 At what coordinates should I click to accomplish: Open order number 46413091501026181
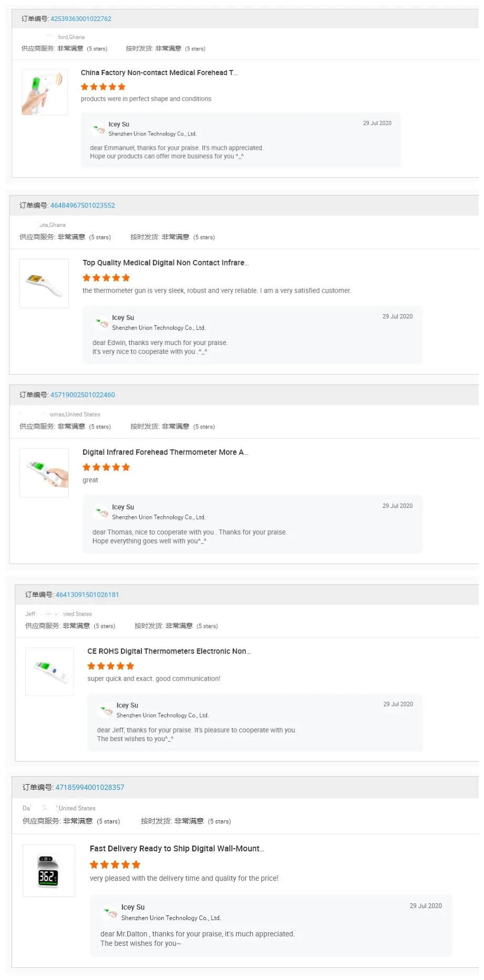coord(87,595)
